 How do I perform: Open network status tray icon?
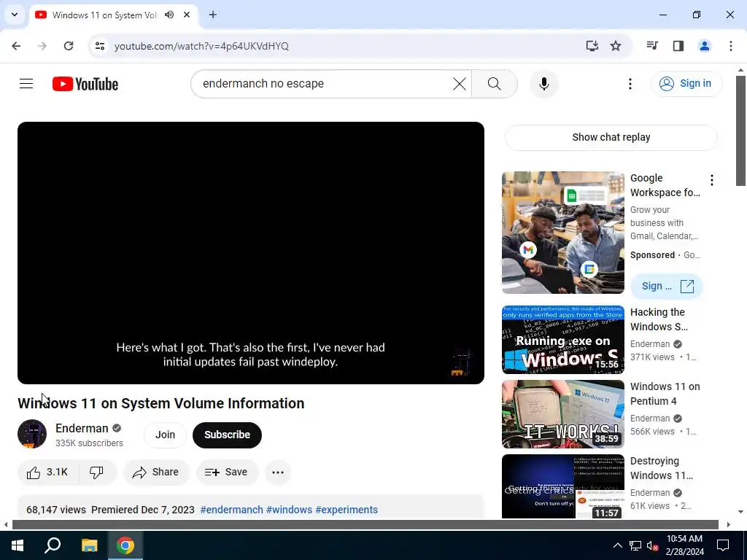635,545
